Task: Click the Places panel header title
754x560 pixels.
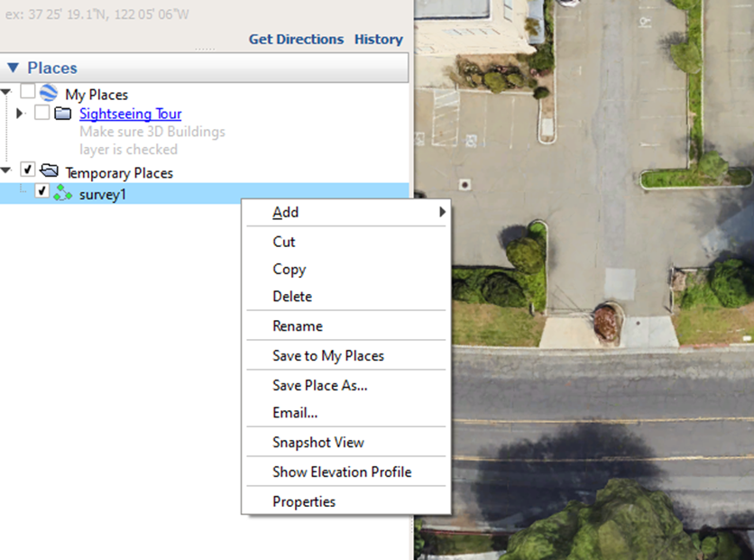Action: tap(52, 68)
